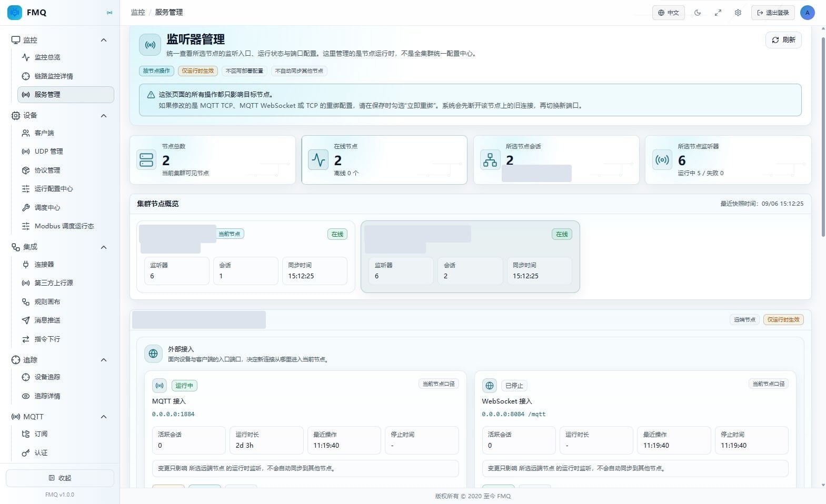This screenshot has height=504, width=826.
Task: Click WebSocket 接入 globe icon
Action: 489,386
